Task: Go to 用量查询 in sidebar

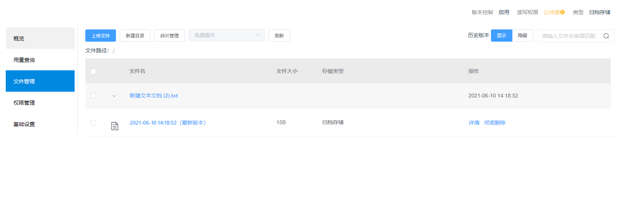Action: tap(40, 60)
